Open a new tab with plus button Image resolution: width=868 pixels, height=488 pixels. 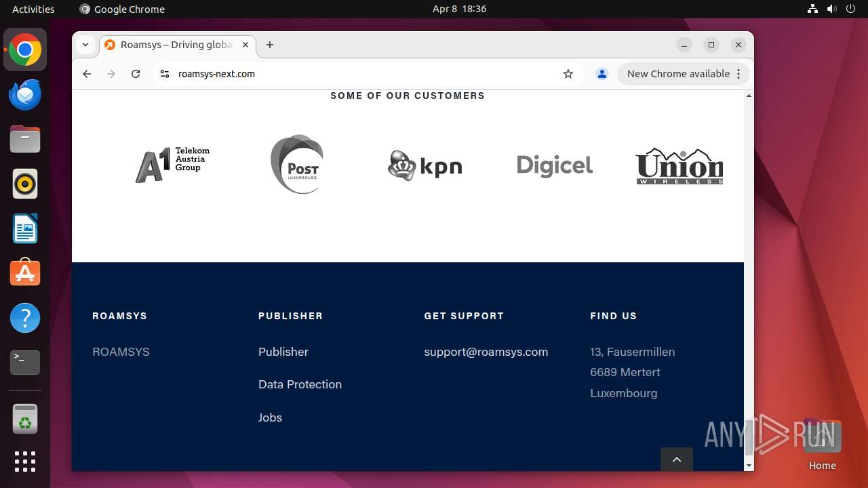coord(270,45)
